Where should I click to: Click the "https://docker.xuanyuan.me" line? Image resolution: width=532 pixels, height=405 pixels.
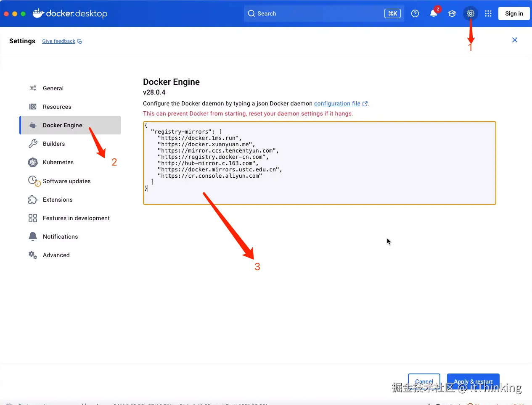tap(206, 144)
